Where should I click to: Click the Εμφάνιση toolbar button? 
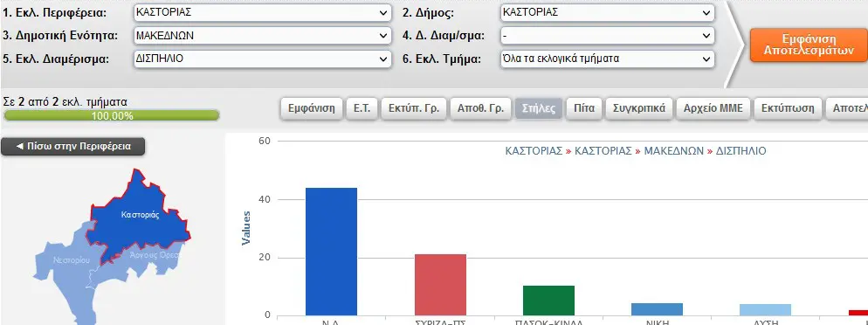[x=312, y=108]
